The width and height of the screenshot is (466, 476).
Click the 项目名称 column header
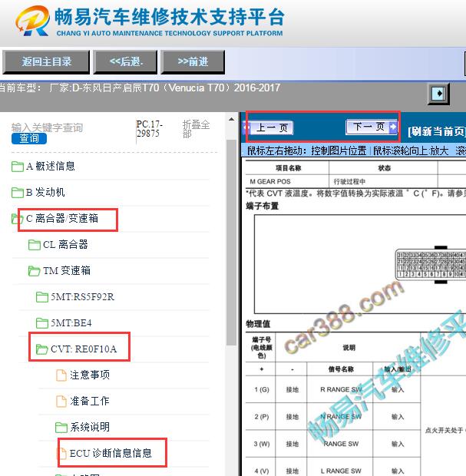(x=288, y=168)
